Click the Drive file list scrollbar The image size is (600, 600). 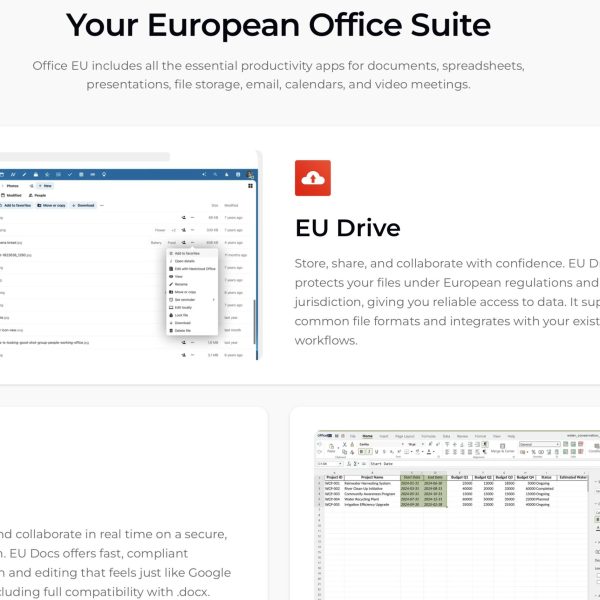[x=254, y=321]
